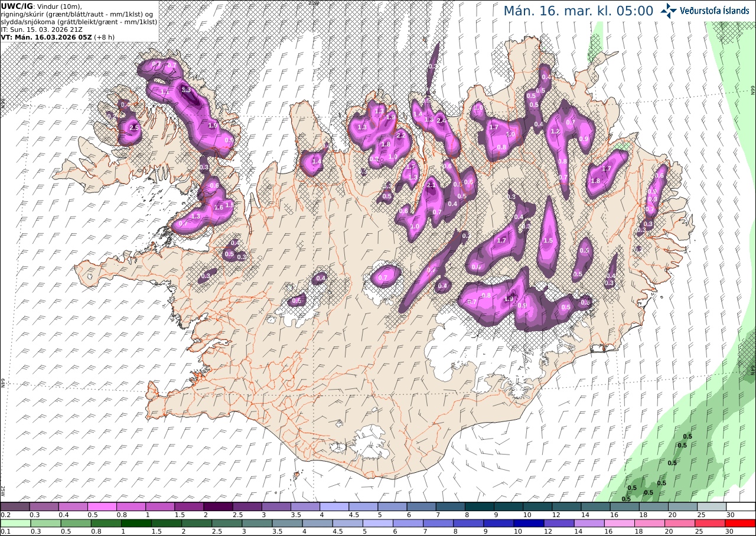Click the 2.2 snowfall value on map
Screen dimensions: 756x536
point(400,135)
